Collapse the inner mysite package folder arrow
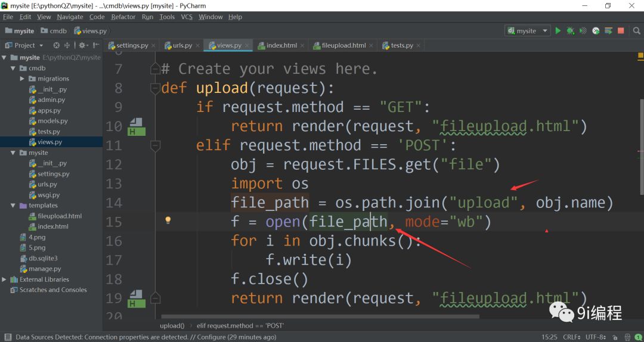Screen dimensions: 644x342 click(13, 153)
